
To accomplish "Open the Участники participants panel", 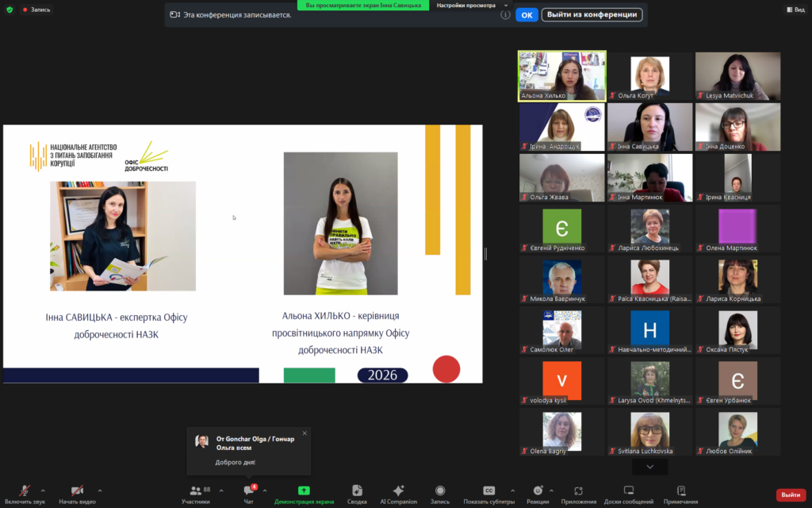I will tap(195, 494).
